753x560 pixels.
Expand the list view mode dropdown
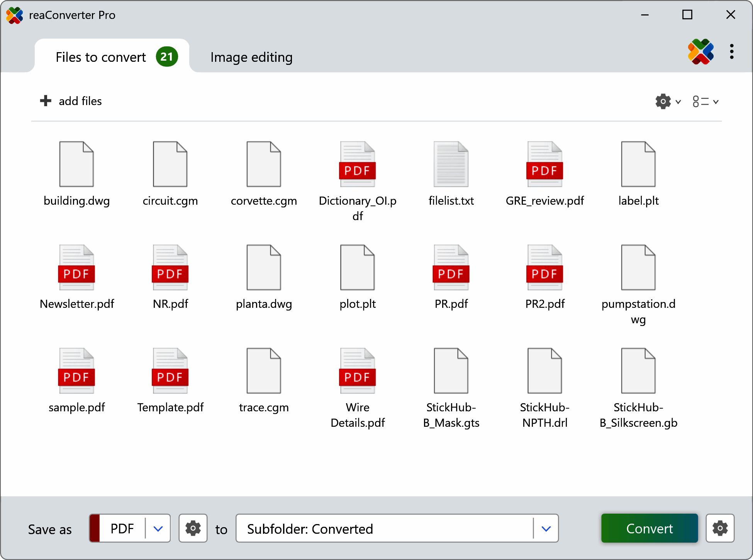(706, 102)
